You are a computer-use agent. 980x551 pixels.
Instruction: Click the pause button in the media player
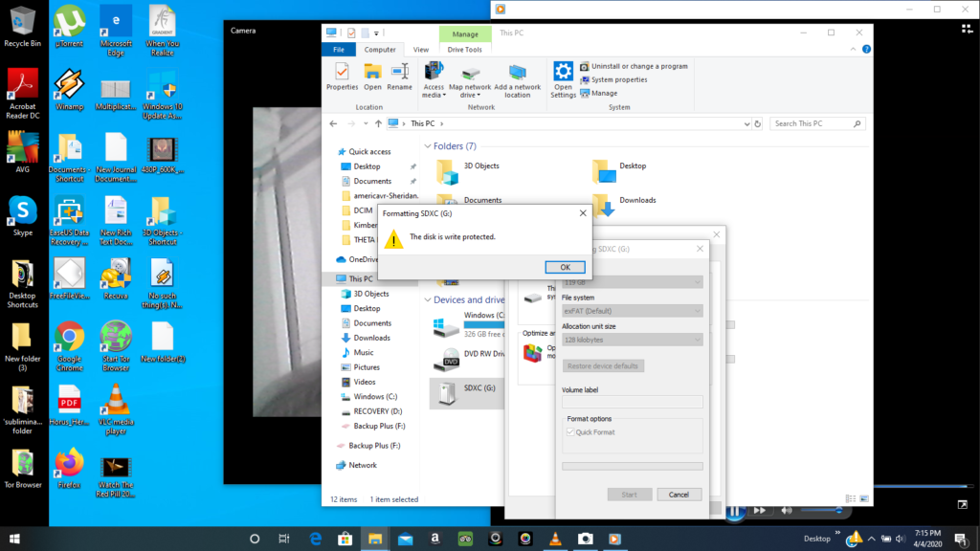734,511
